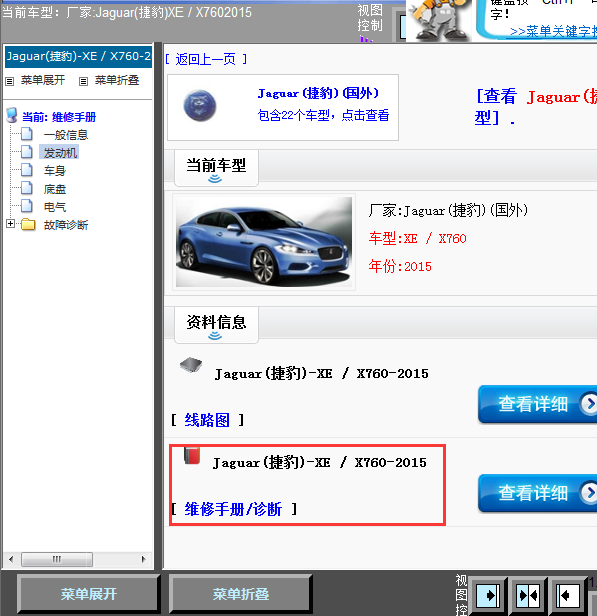Screen dimensions: 597x616
Task: Click 查看详细 button for 线路图
Action: pyautogui.click(x=537, y=404)
